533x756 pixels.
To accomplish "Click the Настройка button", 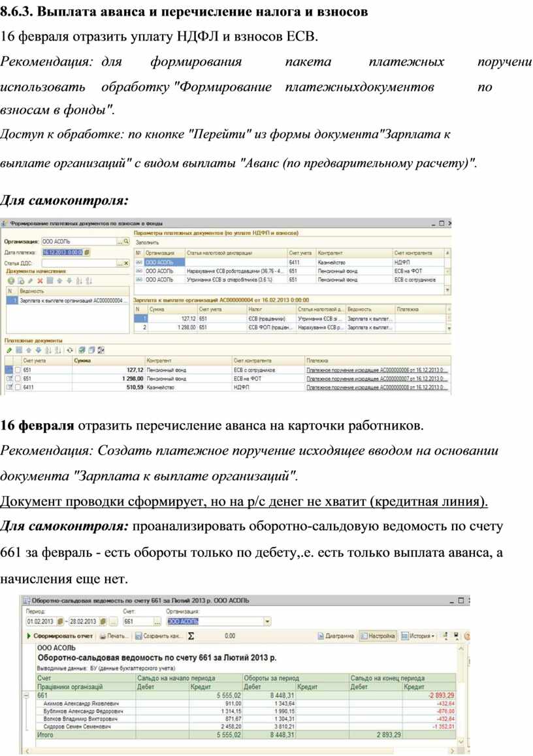I will pyautogui.click(x=378, y=637).
